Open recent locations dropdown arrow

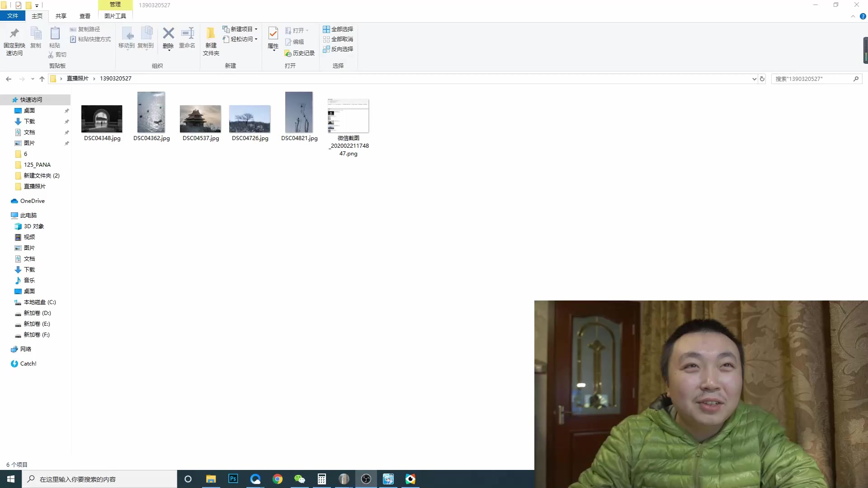33,79
